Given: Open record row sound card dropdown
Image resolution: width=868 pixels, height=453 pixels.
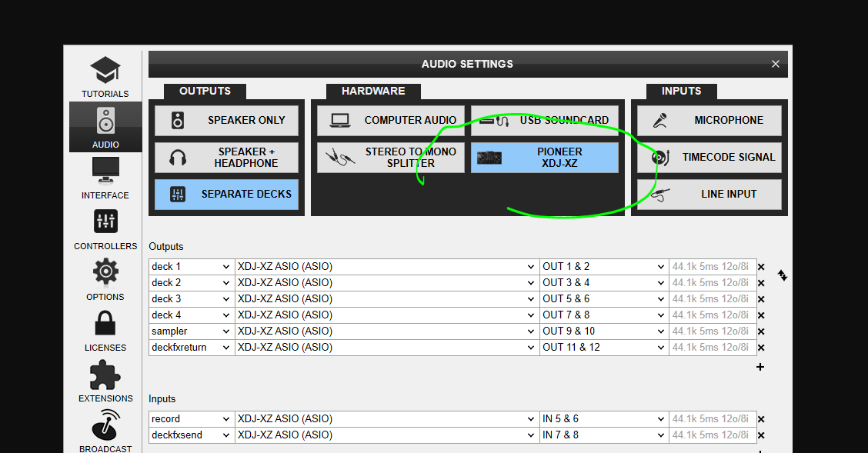Looking at the screenshot, I should point(386,418).
